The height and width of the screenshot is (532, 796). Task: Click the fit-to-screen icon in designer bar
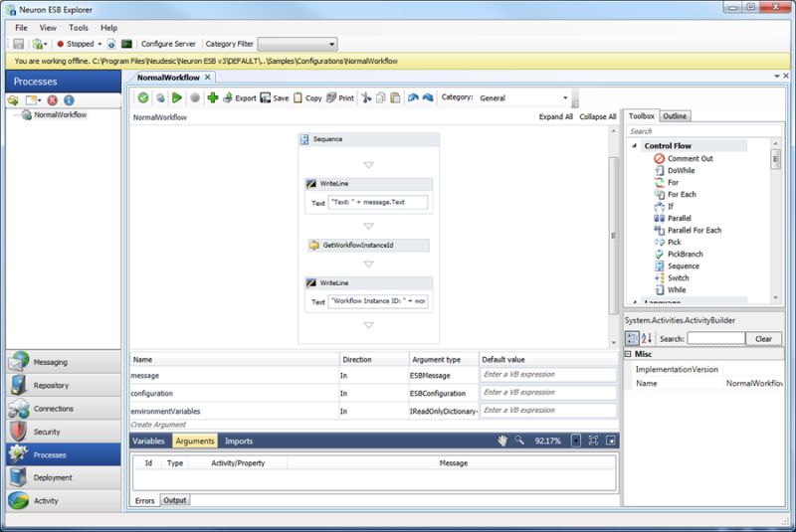[593, 441]
